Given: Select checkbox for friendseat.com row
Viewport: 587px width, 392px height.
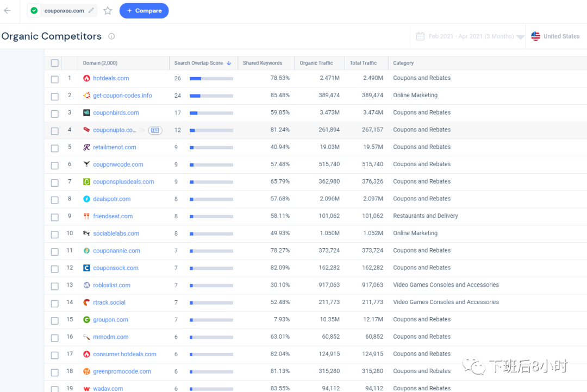Looking at the screenshot, I should point(54,217).
